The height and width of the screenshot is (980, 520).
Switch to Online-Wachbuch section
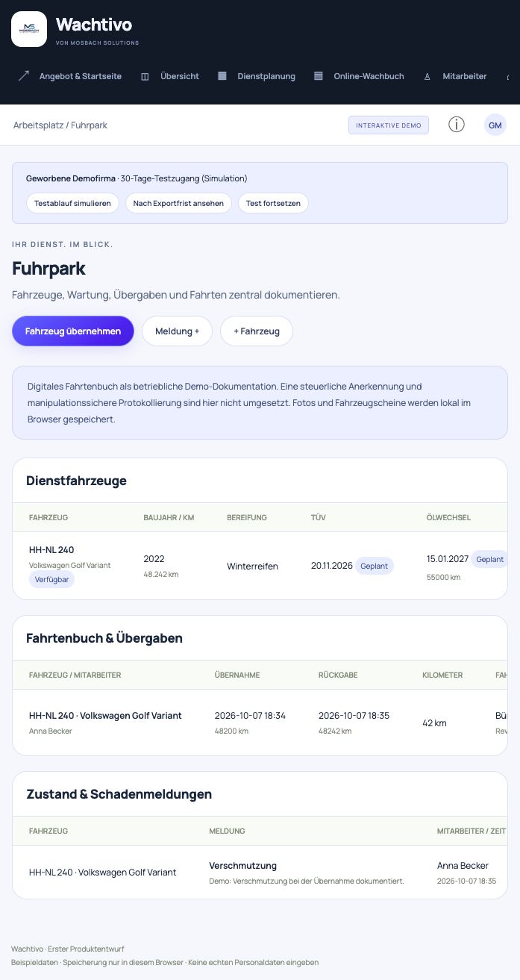(369, 76)
